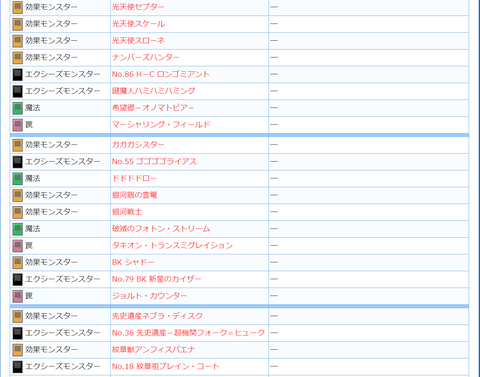Viewport: 480px width, 377px height.
Task: Click the エクシーズモンスター label in the No.86 row
Action: tap(63, 74)
